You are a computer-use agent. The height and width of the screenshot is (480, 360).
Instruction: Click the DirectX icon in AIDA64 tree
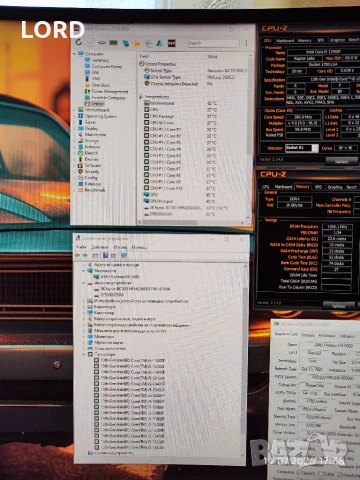point(80,153)
